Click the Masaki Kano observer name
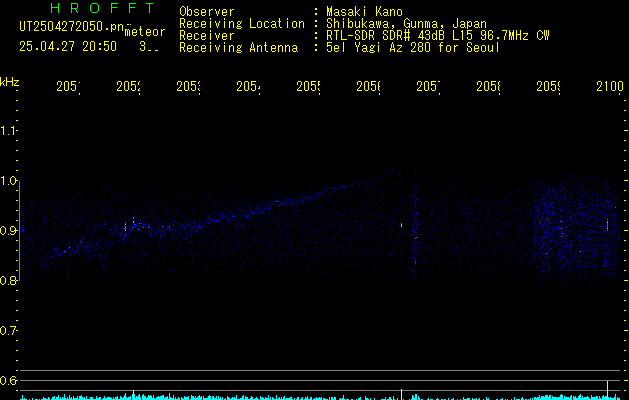629x400 pixels. click(364, 12)
